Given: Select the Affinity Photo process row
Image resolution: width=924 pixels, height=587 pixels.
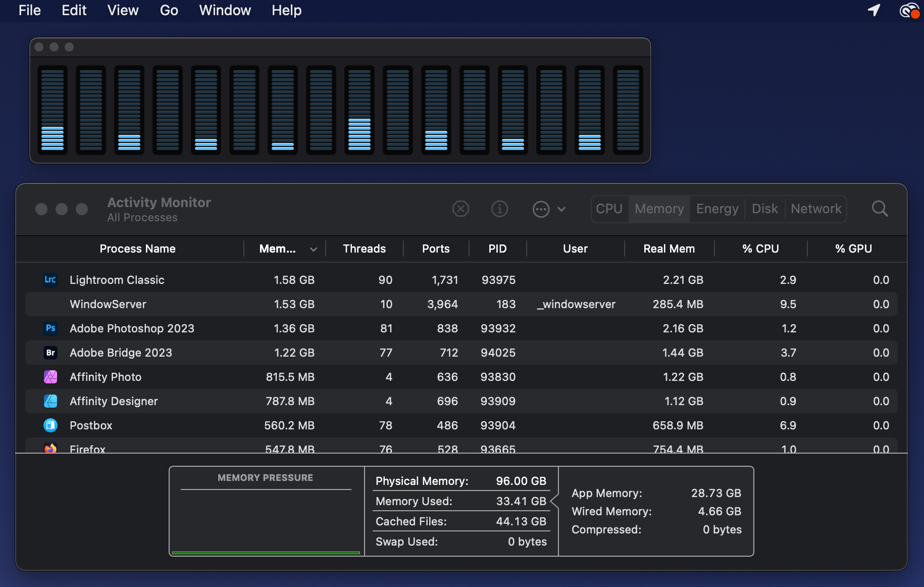Looking at the screenshot, I should [461, 377].
